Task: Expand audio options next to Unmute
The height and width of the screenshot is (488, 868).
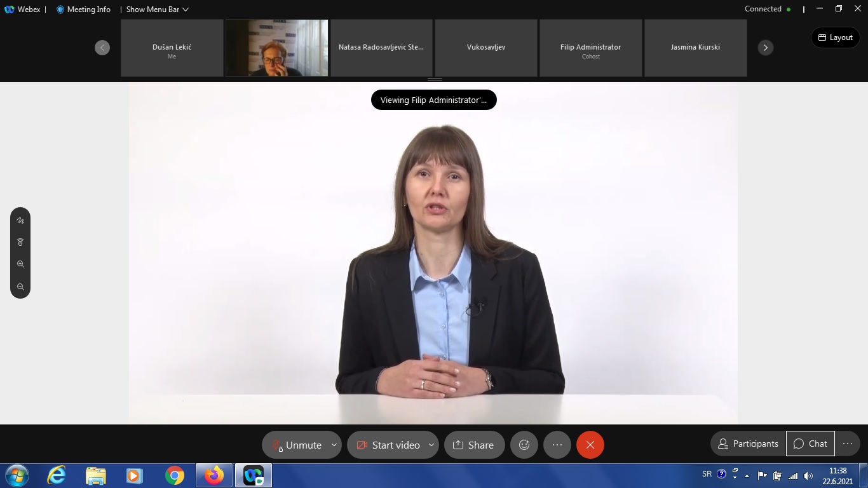Action: pyautogui.click(x=334, y=445)
